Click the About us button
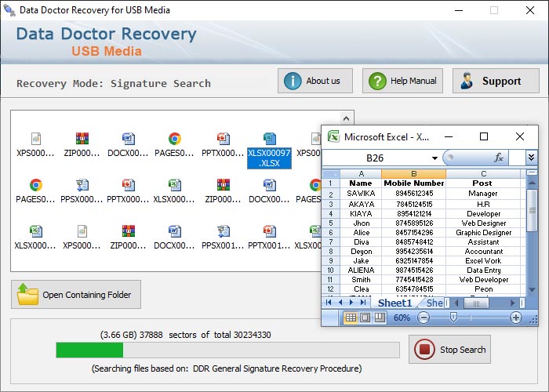This screenshot has height=392, width=549. point(315,81)
